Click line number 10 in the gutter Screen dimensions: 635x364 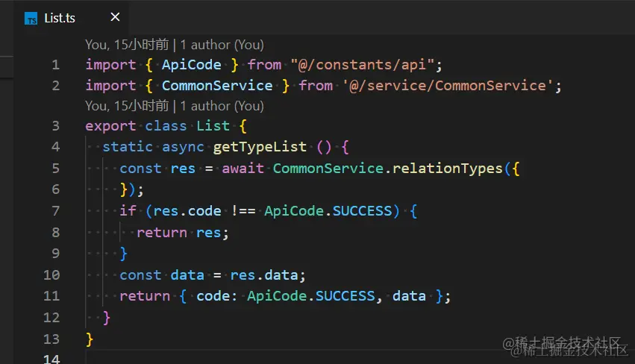tap(51, 275)
